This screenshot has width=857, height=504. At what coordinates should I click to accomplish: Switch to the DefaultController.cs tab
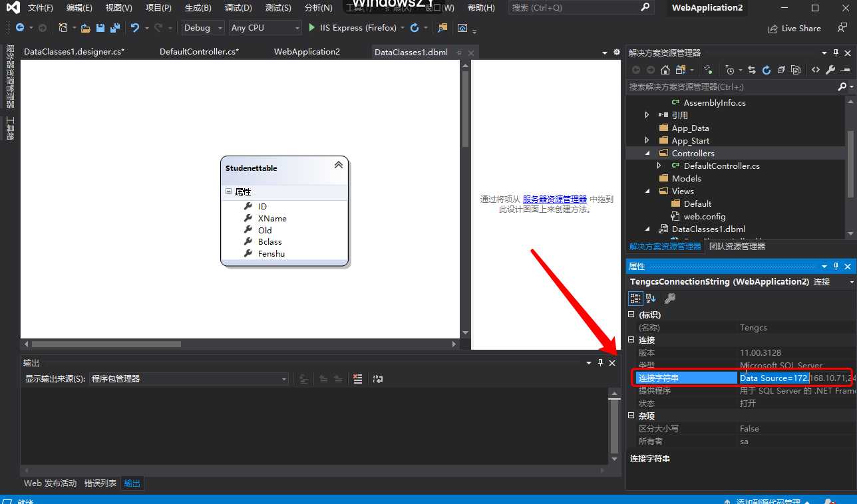pyautogui.click(x=199, y=52)
